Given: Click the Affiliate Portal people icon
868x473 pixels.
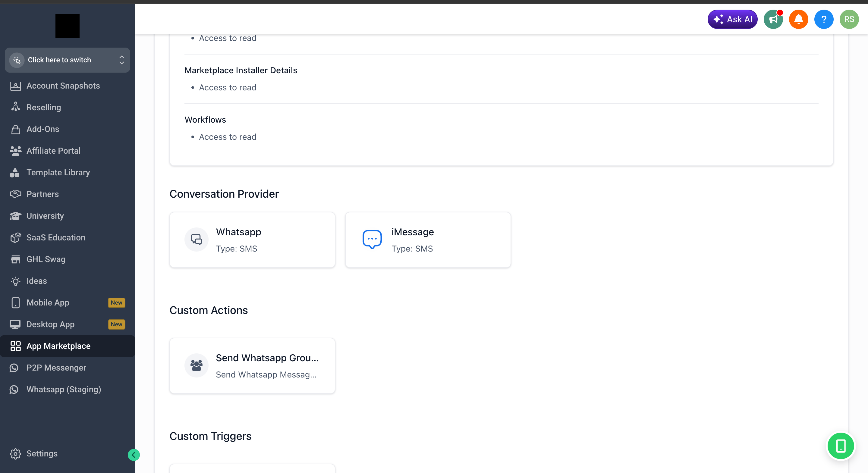Looking at the screenshot, I should (15, 151).
